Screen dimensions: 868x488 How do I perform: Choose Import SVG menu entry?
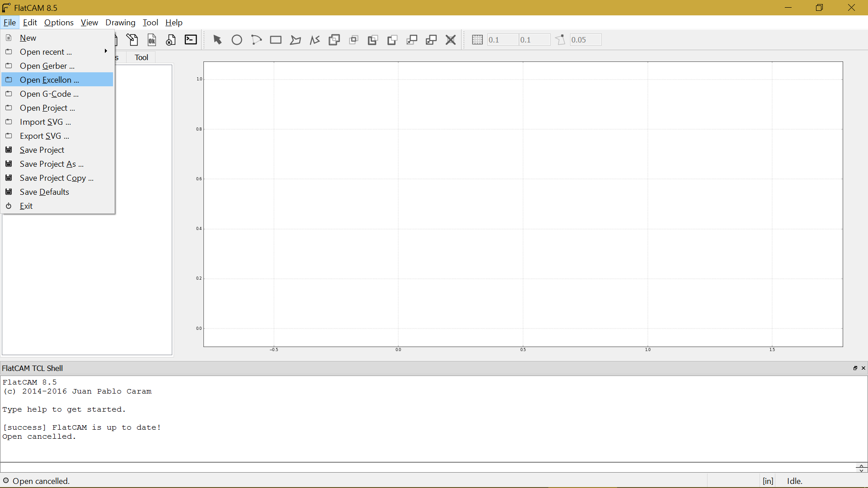point(57,122)
